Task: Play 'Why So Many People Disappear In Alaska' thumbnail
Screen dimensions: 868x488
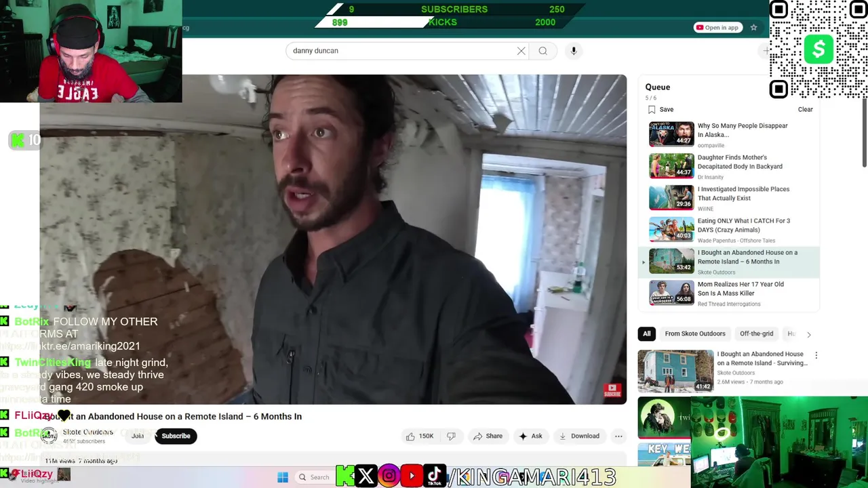Action: (671, 134)
